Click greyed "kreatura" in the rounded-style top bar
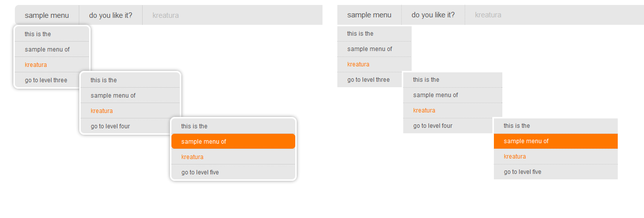644x218 pixels. pos(165,15)
